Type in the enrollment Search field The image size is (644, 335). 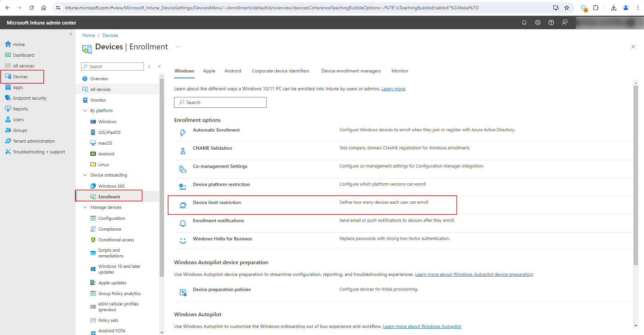(220, 102)
